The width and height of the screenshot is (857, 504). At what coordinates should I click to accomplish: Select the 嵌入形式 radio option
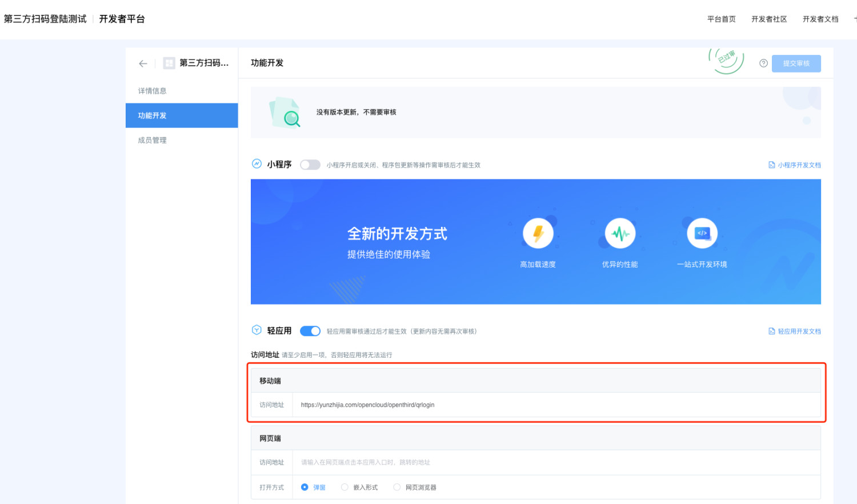pos(345,487)
